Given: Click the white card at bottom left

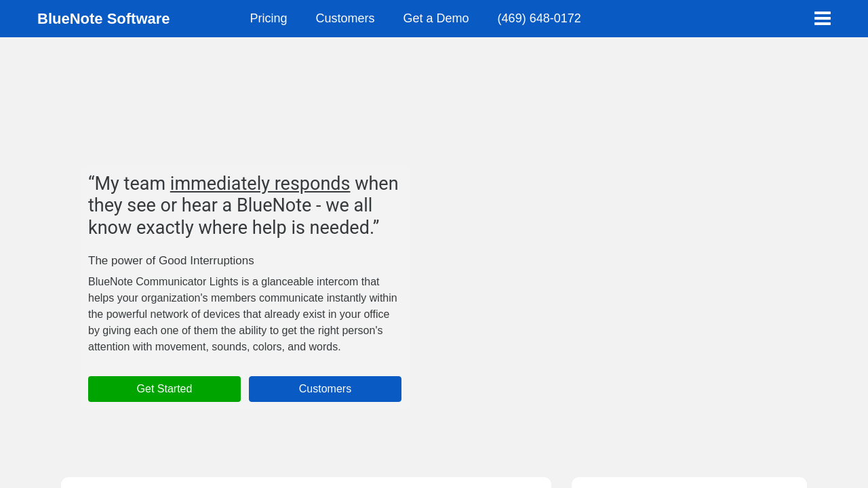Looking at the screenshot, I should click(x=306, y=483).
